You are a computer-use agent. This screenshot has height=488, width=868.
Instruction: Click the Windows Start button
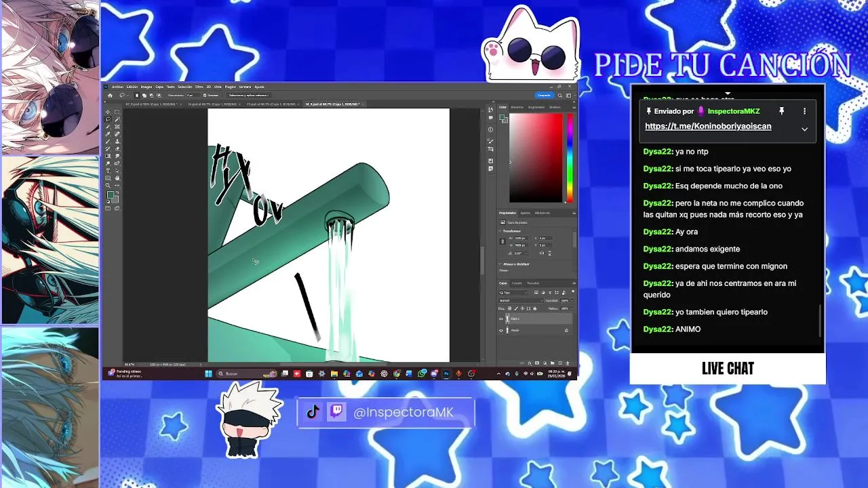click(209, 373)
